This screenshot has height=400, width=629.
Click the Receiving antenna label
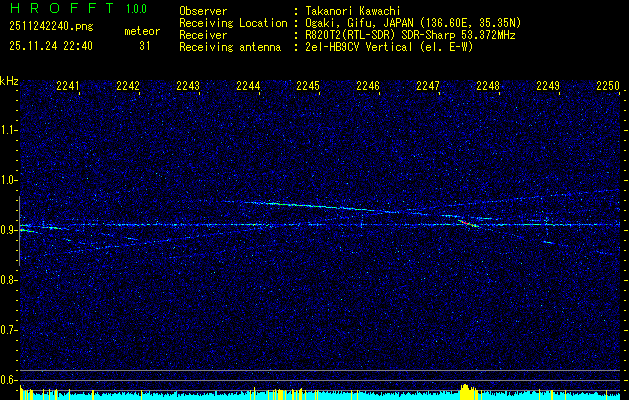click(230, 47)
